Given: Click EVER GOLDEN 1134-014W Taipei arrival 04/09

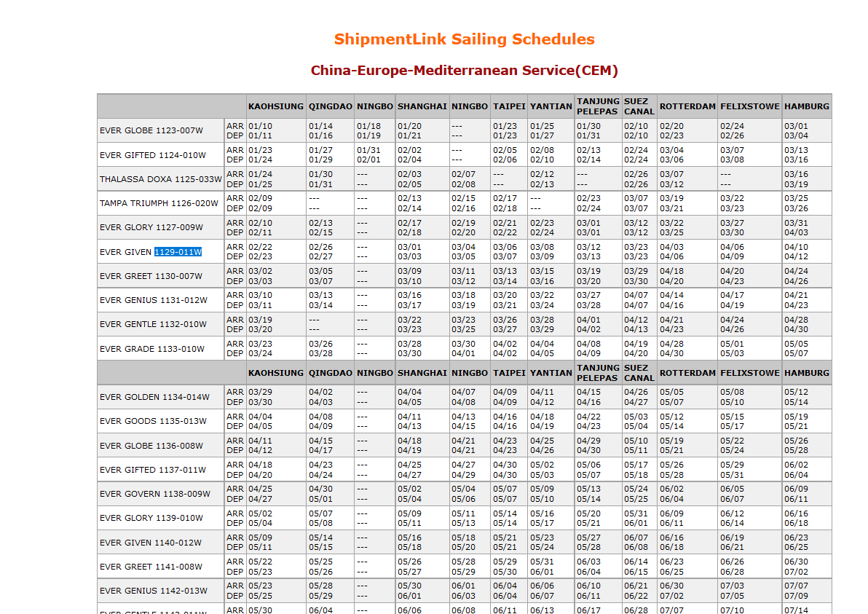Looking at the screenshot, I should pos(505,392).
